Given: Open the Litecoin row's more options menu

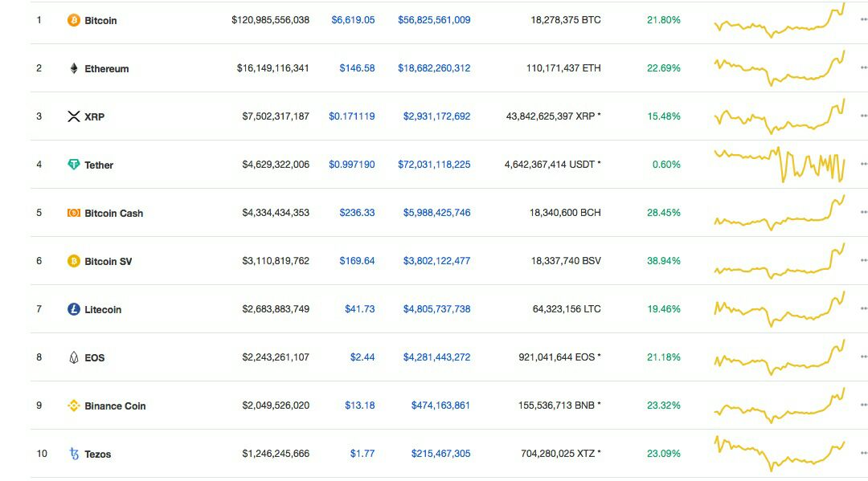Looking at the screenshot, I should point(863,308).
